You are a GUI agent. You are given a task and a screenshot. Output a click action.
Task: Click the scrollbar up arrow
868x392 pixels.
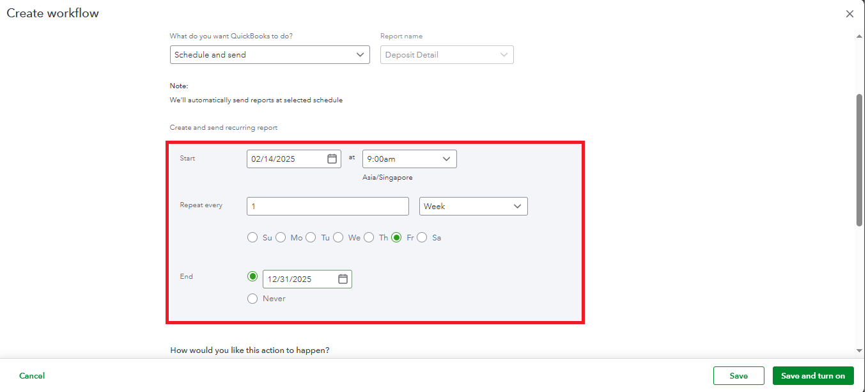pyautogui.click(x=860, y=36)
